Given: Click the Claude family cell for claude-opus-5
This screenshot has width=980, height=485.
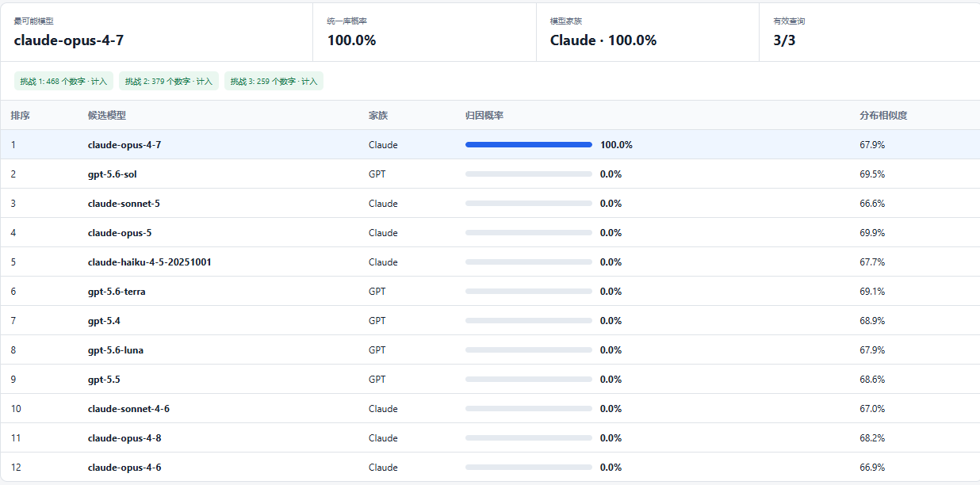Looking at the screenshot, I should coord(383,233).
